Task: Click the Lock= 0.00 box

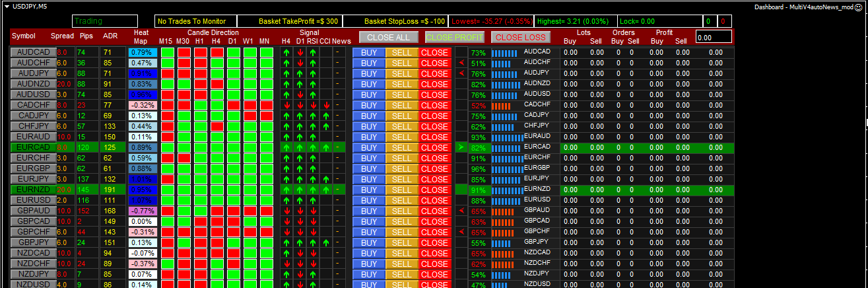Action: (x=659, y=22)
